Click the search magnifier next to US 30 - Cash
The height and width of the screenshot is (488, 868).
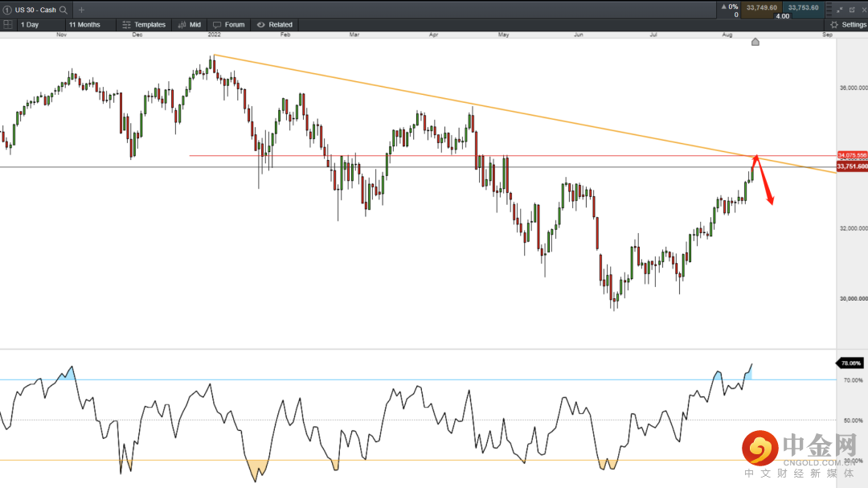point(63,10)
